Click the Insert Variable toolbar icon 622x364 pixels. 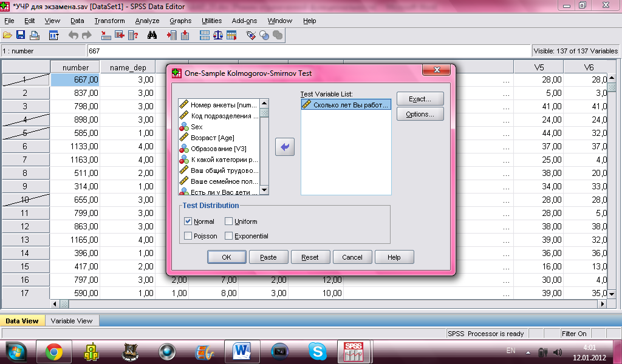tap(185, 36)
